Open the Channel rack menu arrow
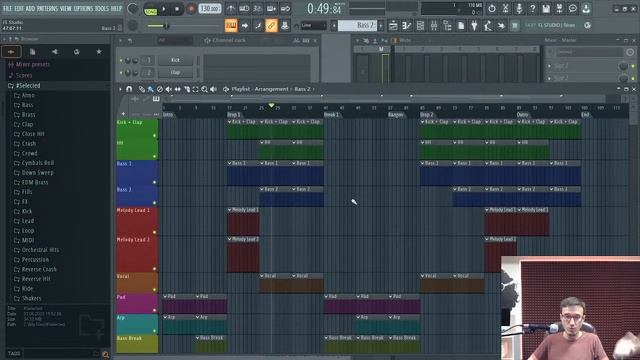This screenshot has width=640, height=360. tap(120, 40)
